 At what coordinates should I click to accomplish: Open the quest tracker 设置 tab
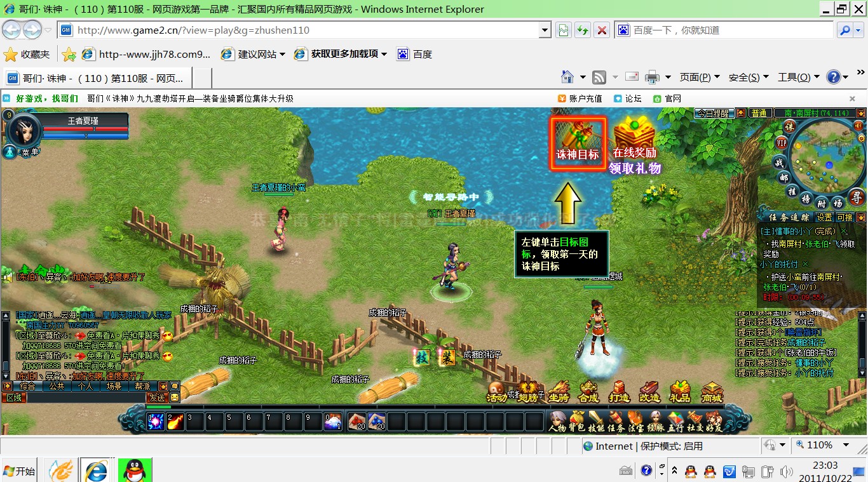(825, 217)
